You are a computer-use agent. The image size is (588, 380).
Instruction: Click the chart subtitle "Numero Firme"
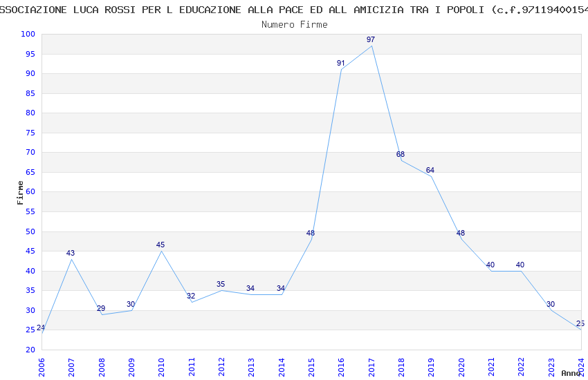point(295,25)
